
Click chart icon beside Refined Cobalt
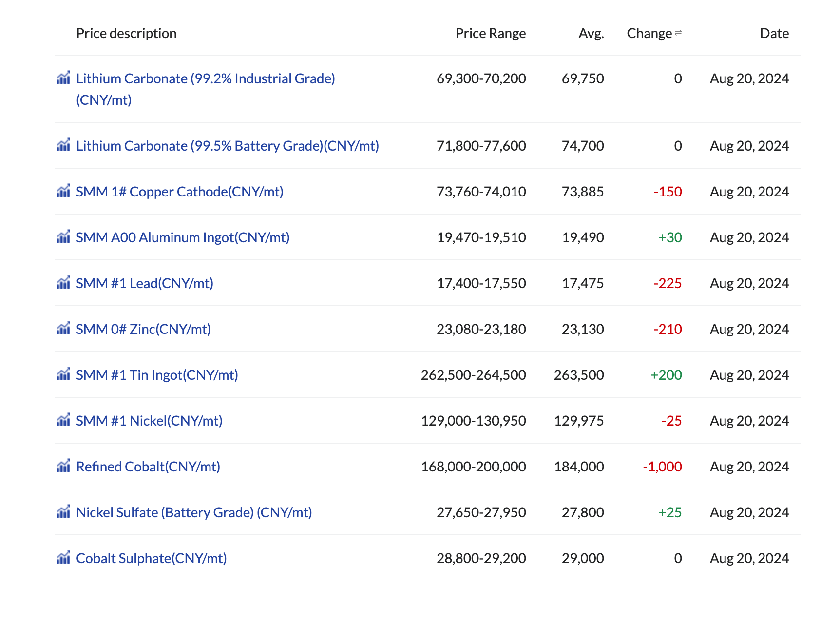pos(63,466)
